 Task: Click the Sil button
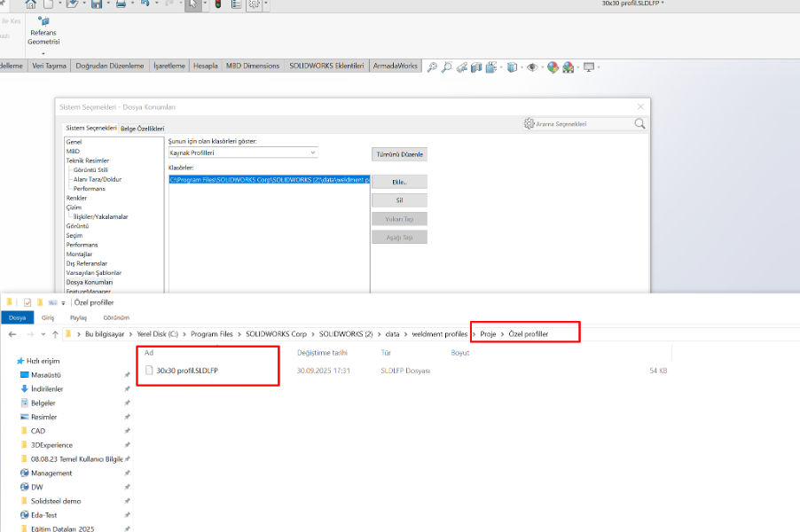(x=399, y=200)
